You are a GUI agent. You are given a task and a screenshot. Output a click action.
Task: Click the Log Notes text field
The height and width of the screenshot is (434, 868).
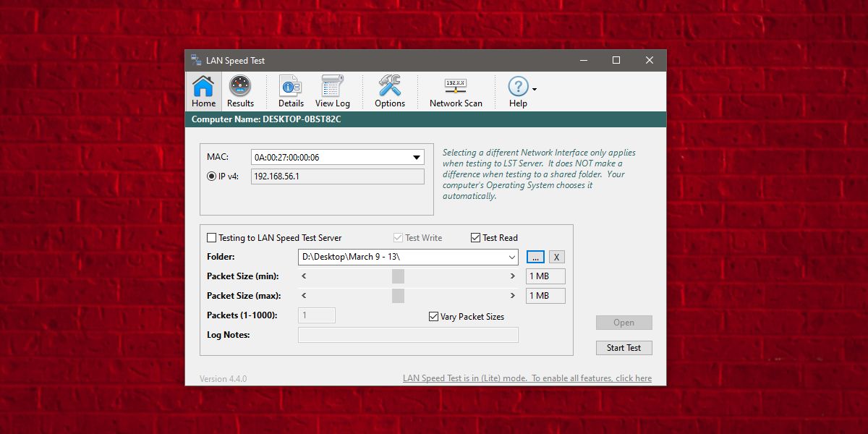coord(408,335)
